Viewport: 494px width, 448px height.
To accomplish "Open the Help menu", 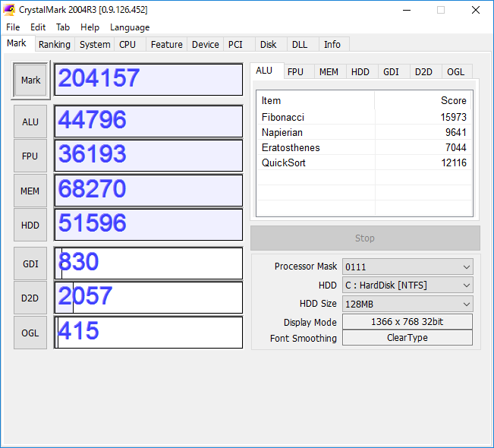I will (90, 27).
